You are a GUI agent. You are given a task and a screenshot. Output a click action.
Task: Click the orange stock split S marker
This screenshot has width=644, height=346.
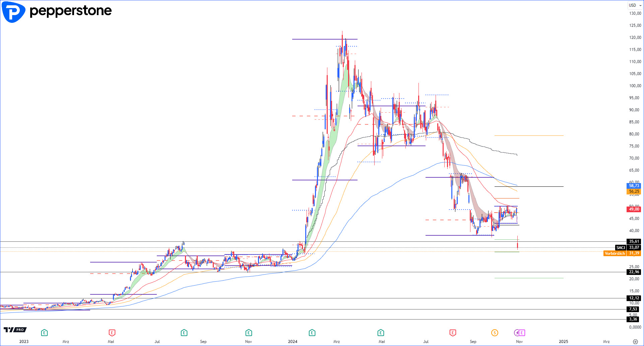tap(495, 333)
